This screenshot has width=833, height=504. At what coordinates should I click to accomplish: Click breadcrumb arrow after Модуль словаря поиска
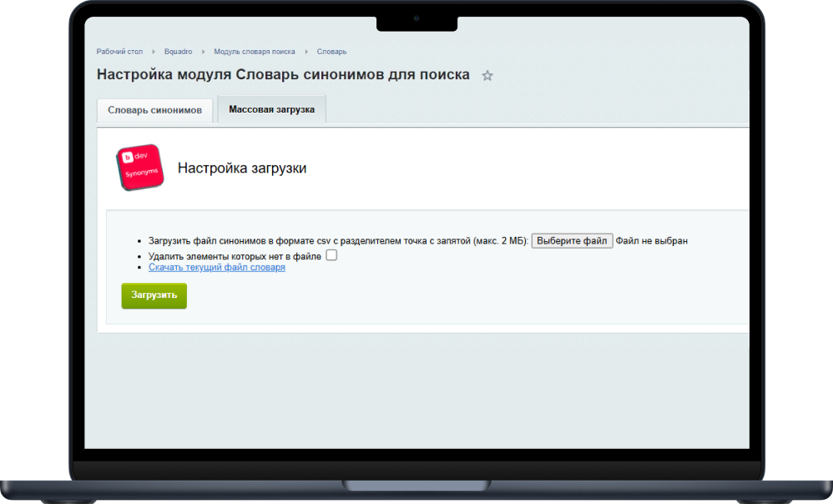[x=305, y=52]
